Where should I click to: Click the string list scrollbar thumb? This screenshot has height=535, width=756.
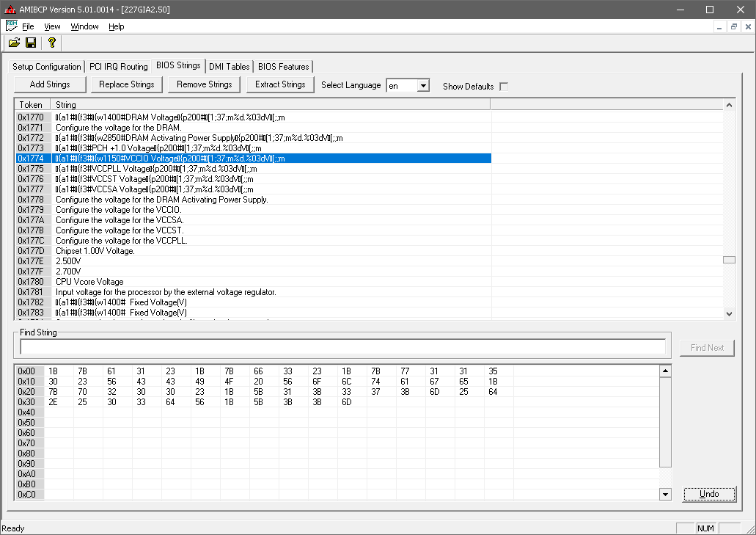(729, 260)
